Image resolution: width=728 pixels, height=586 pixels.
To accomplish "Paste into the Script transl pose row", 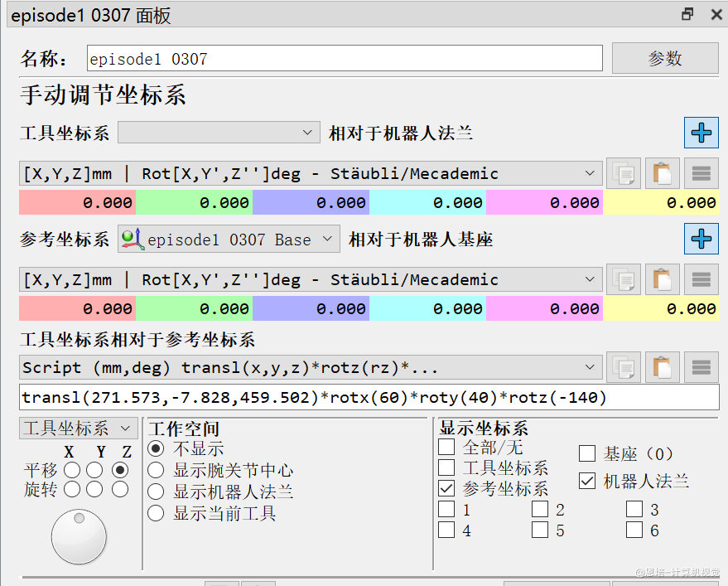I will [663, 367].
